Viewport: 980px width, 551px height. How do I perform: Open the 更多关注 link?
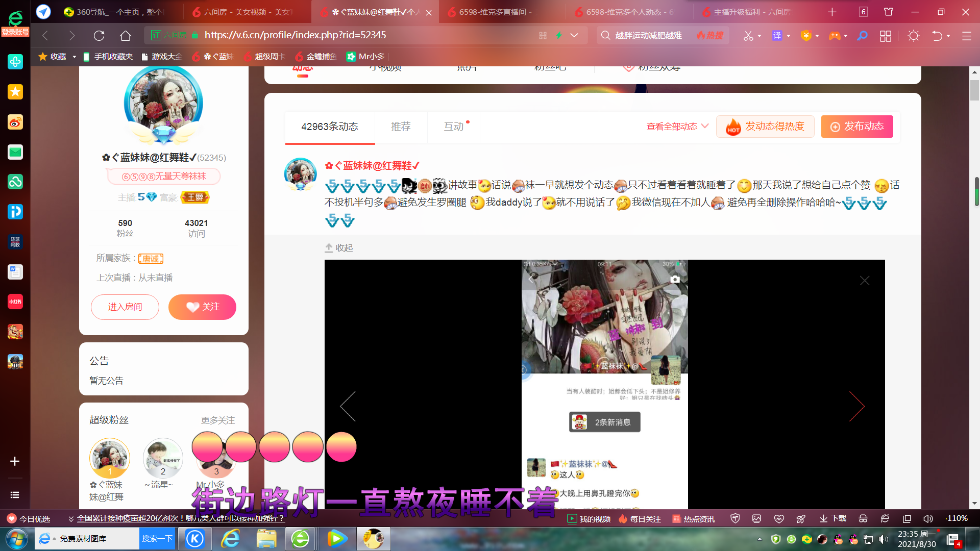pyautogui.click(x=218, y=420)
